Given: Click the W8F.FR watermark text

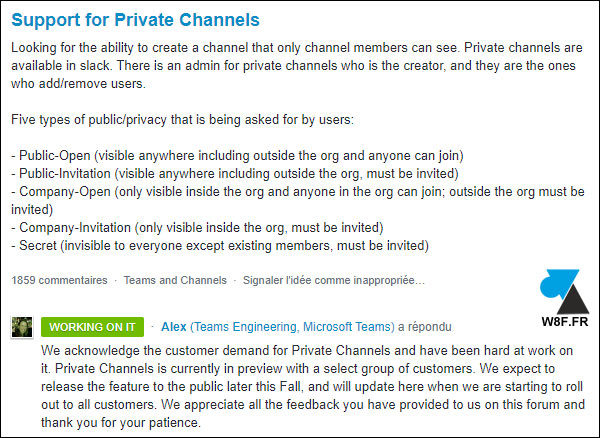Looking at the screenshot, I should tap(565, 322).
